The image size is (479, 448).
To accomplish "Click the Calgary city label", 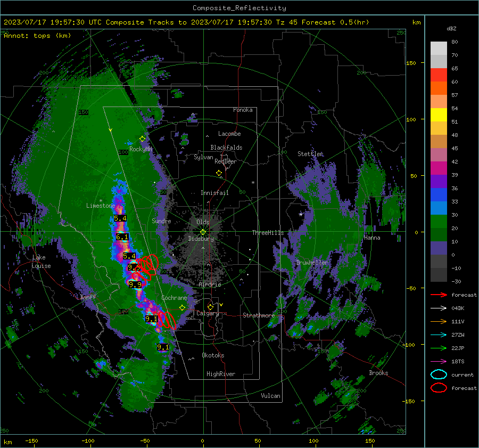I will [208, 313].
